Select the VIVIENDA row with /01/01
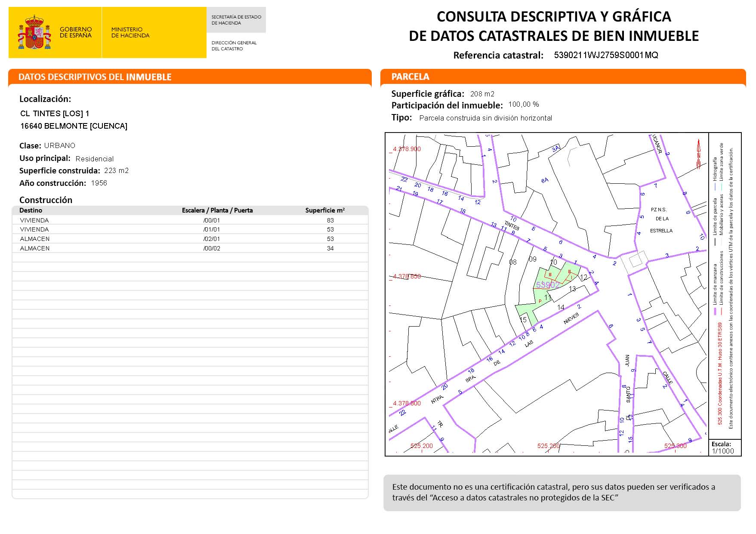Screen dimensions: 756x534 [x=190, y=229]
